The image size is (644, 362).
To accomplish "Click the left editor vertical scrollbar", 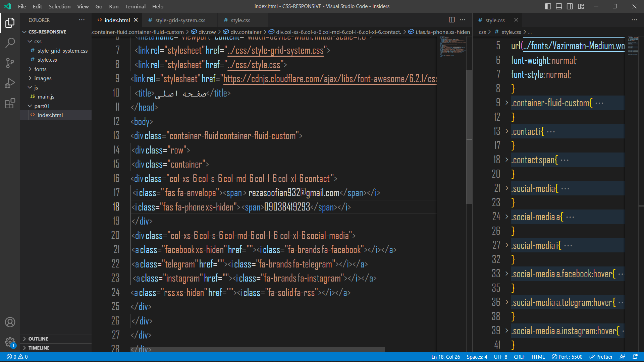I will [470, 137].
